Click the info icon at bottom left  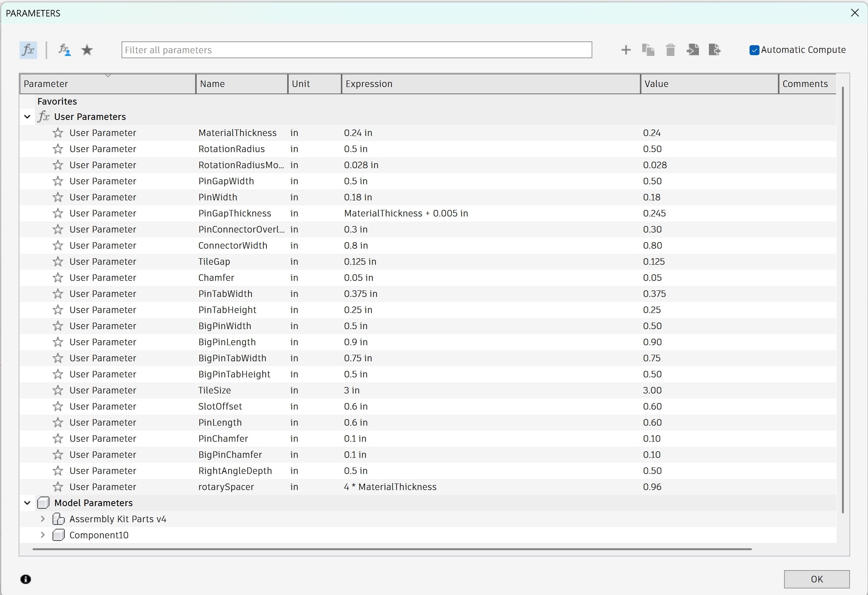pos(26,579)
